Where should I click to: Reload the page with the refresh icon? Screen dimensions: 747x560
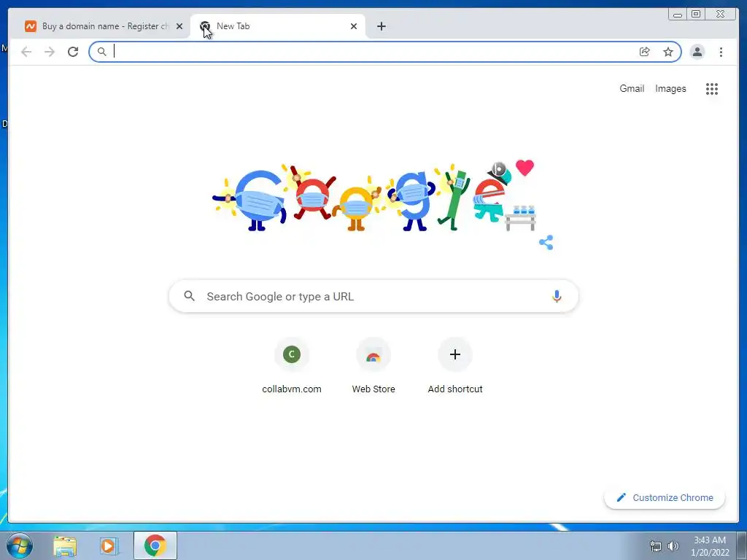point(73,52)
